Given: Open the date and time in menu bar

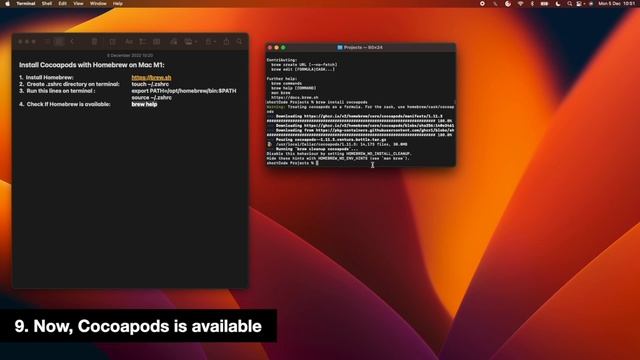Looking at the screenshot, I should click(617, 3).
